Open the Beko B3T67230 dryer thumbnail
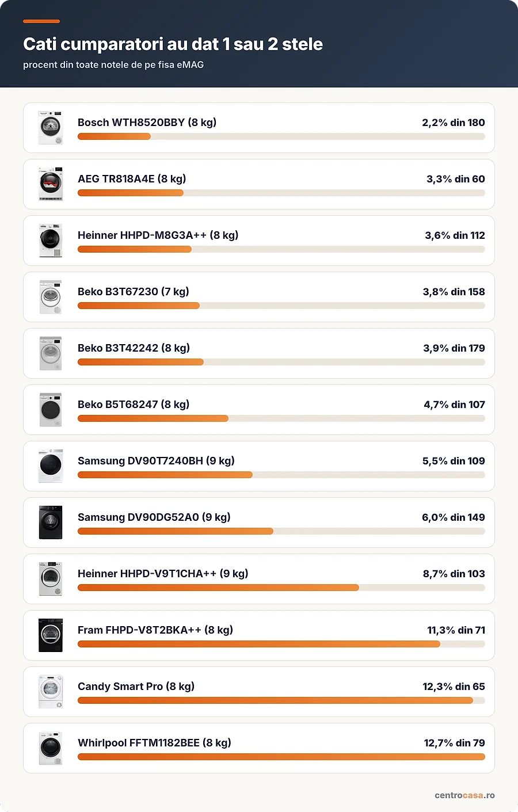This screenshot has width=518, height=812. pos(51,297)
